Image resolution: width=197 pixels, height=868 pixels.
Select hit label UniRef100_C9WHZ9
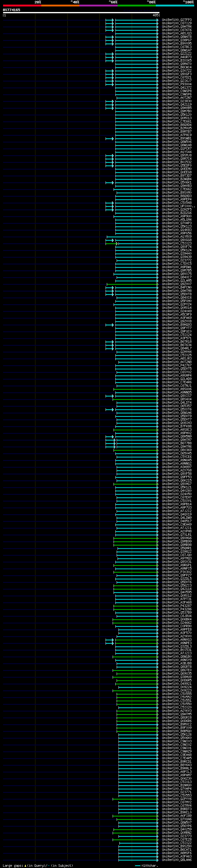[177, 751]
